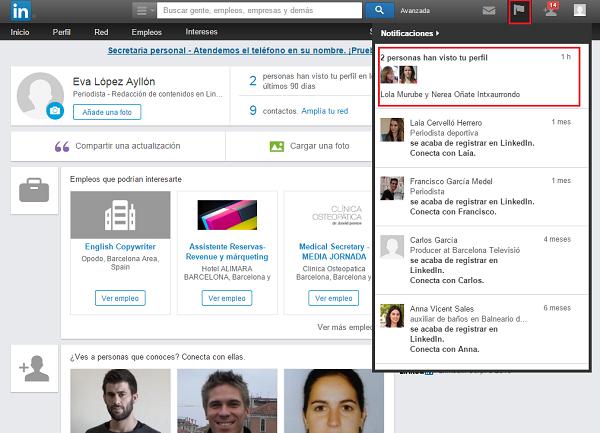The image size is (600, 433).
Task: Open the add connections icon with badge
Action: pyautogui.click(x=550, y=11)
